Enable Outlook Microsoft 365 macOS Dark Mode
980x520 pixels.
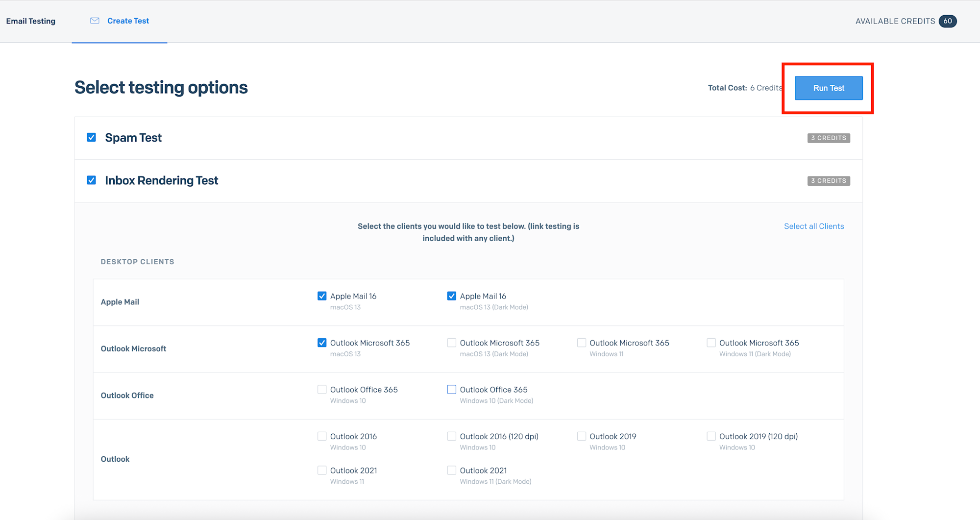[x=452, y=343]
